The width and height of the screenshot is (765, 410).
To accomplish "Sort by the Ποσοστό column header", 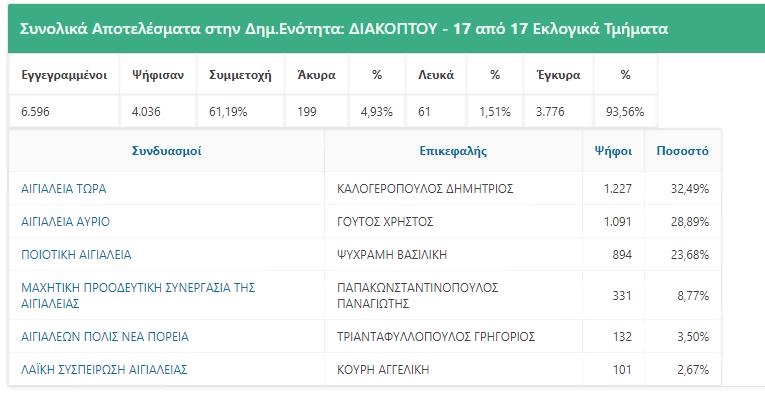I will pos(683,151).
